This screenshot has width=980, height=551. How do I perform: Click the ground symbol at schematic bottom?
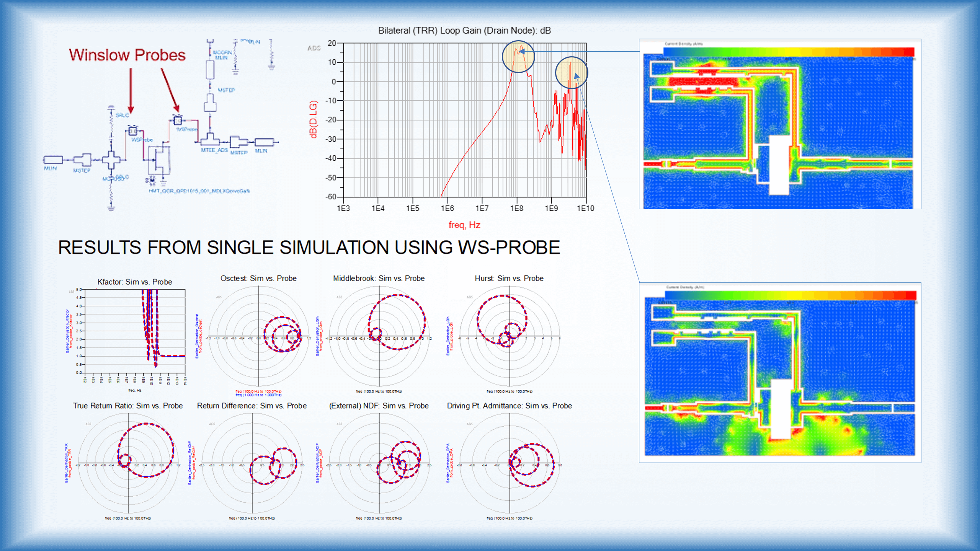coord(111,209)
